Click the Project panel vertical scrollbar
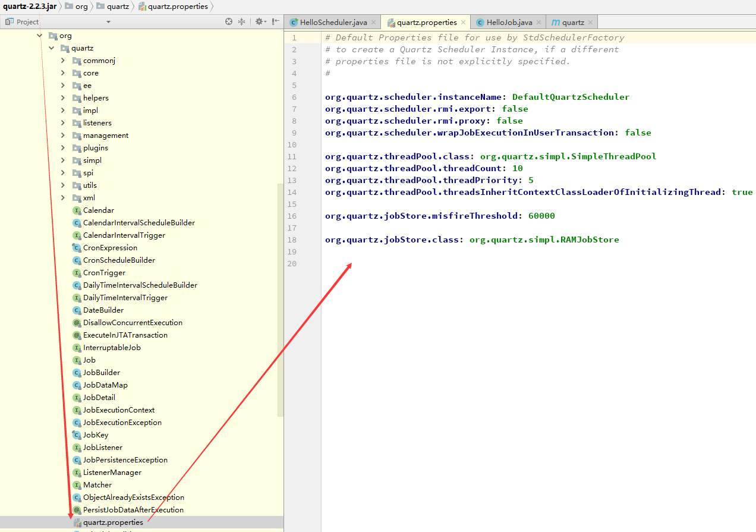The height and width of the screenshot is (532, 756). click(x=281, y=300)
